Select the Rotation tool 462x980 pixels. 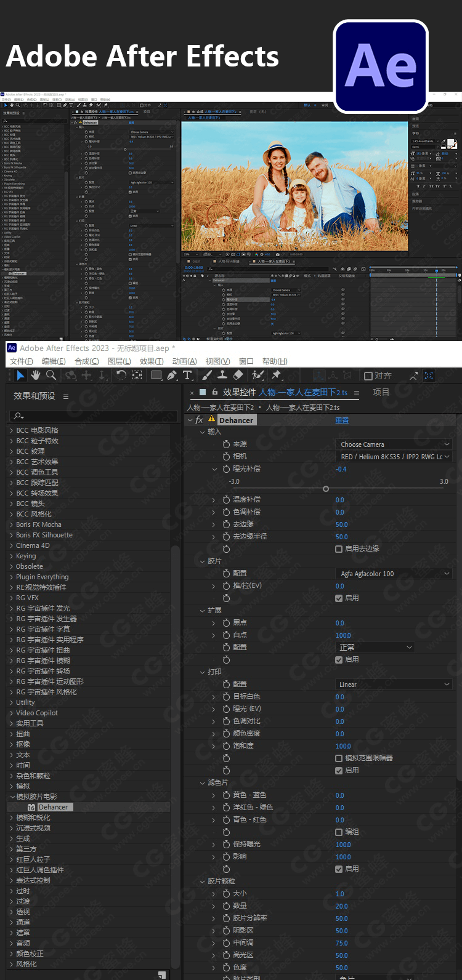121,375
